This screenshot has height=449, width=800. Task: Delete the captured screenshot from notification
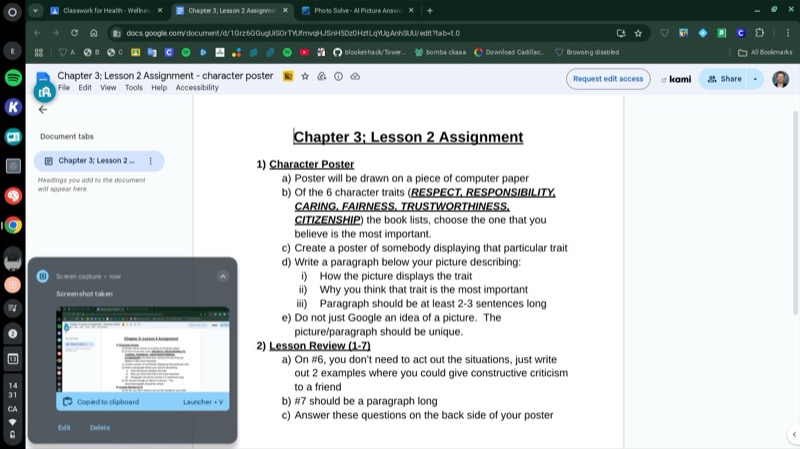coord(100,427)
